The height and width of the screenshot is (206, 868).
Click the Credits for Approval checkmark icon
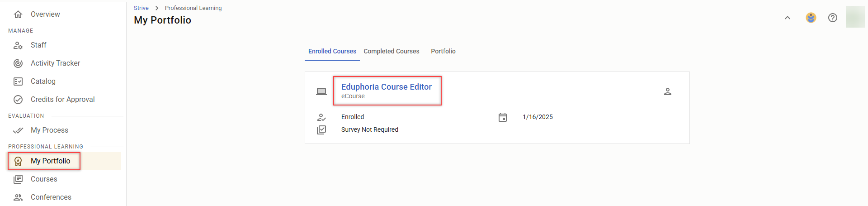tap(18, 100)
